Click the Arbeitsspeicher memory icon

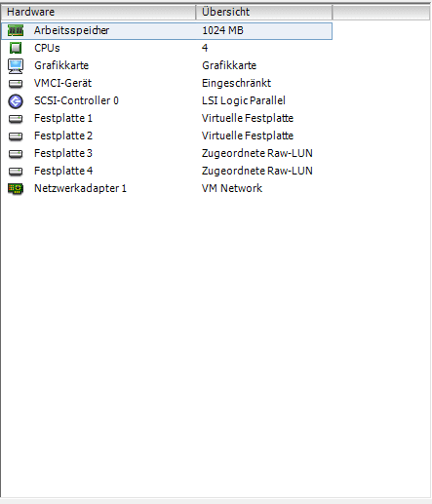pos(16,31)
